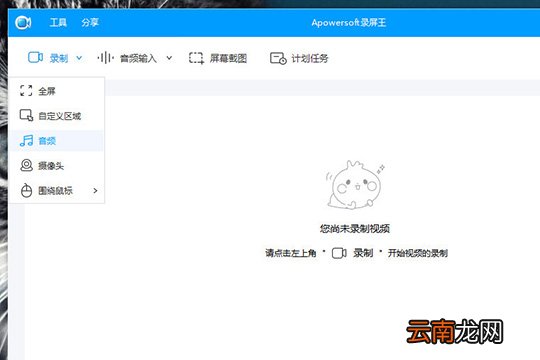The image size is (540, 360).
Task: Click the 屏幕截图 toolbar label
Action: 228,58
